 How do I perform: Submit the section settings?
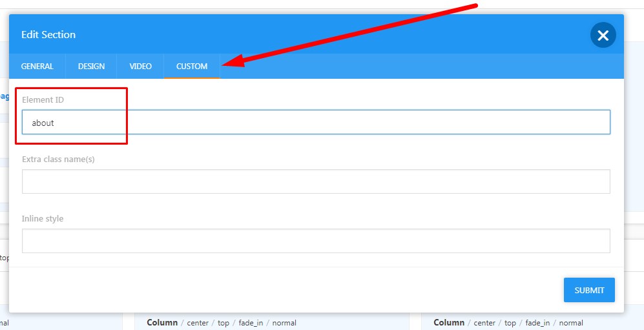tap(589, 290)
